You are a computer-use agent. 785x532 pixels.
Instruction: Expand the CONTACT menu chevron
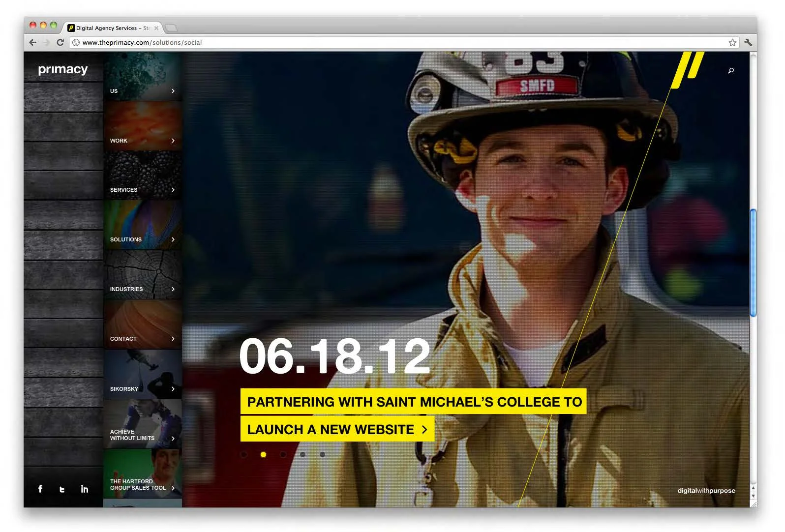[173, 339]
